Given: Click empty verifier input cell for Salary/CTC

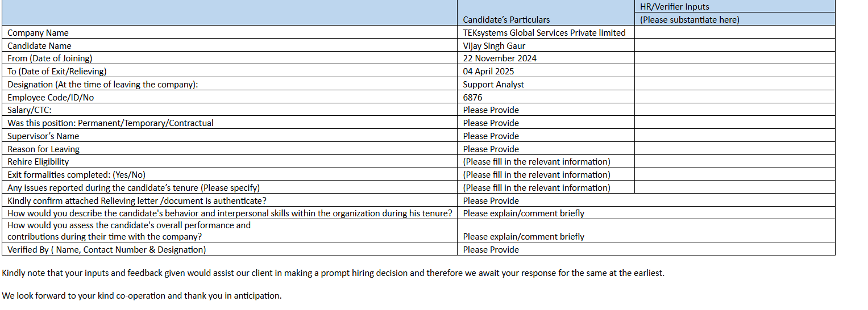Looking at the screenshot, I should tap(734, 110).
